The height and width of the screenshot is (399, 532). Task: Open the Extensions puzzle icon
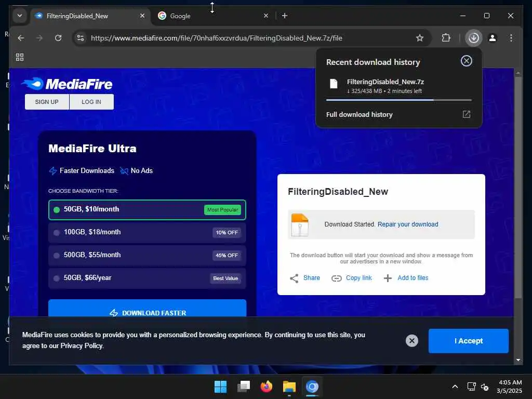pos(446,38)
